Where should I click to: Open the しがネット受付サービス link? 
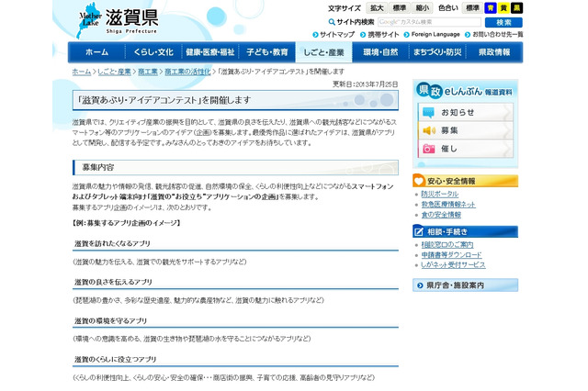click(453, 264)
